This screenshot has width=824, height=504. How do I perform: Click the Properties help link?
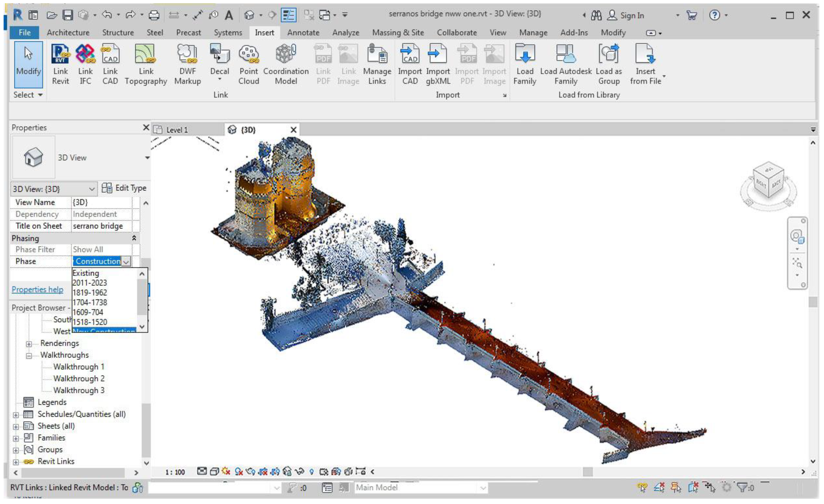tap(37, 289)
